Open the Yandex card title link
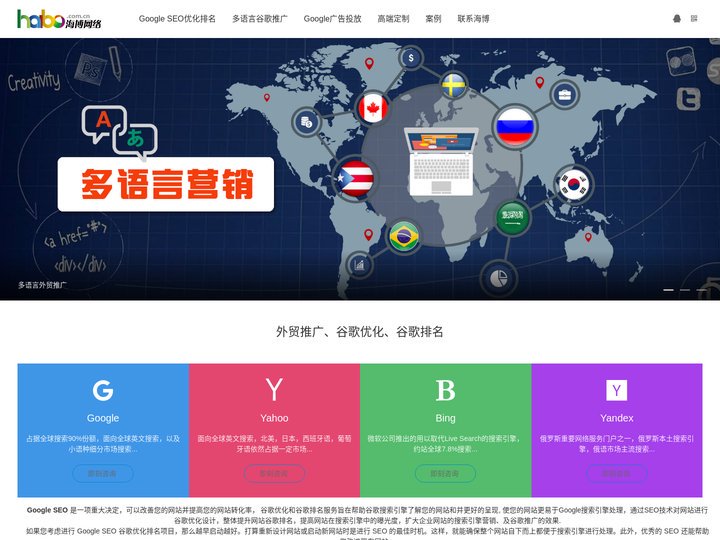The height and width of the screenshot is (540, 720). coord(617,418)
